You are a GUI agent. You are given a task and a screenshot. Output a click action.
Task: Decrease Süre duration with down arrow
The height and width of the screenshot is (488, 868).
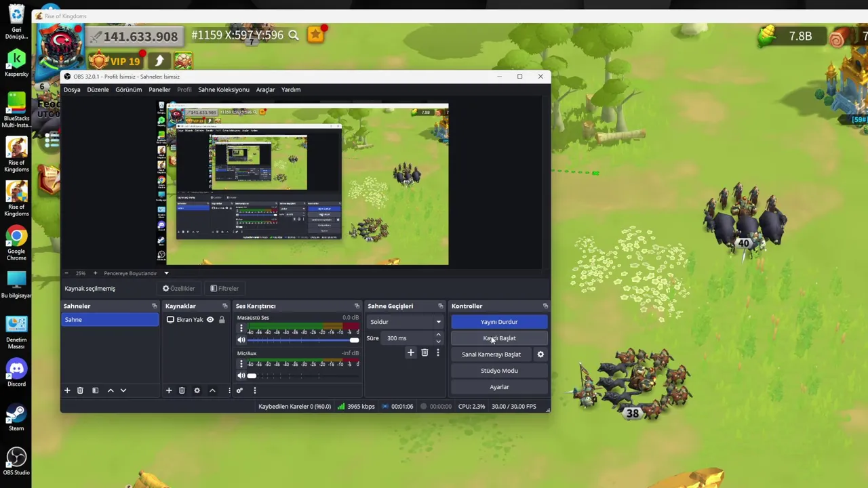tap(438, 342)
